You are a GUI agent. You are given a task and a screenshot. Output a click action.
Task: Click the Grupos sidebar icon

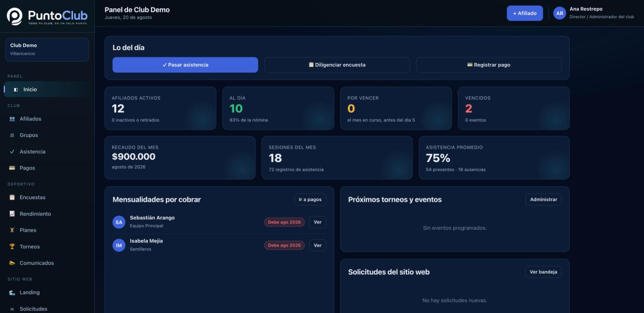pyautogui.click(x=12, y=135)
